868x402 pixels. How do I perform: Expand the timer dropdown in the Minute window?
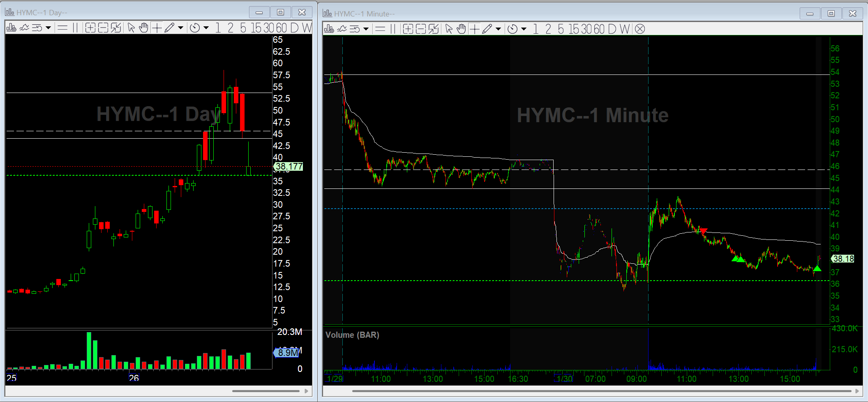(x=524, y=29)
